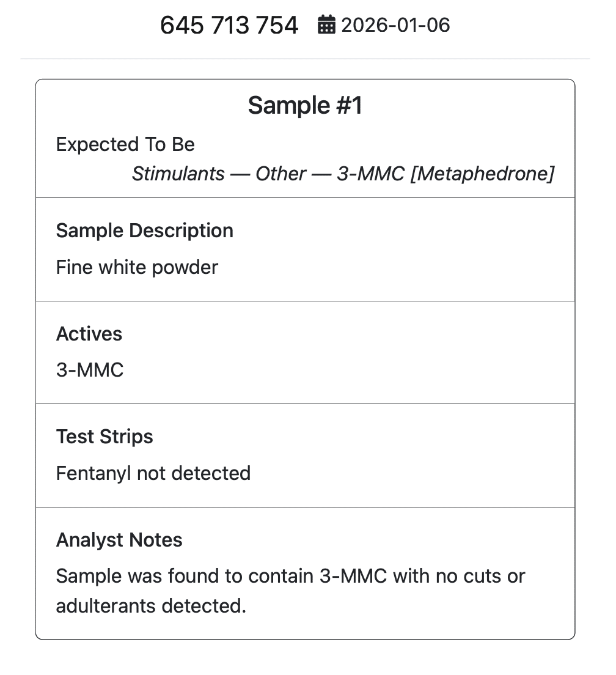Click the "Actives" section heading
The width and height of the screenshot is (616, 675).
tap(89, 334)
